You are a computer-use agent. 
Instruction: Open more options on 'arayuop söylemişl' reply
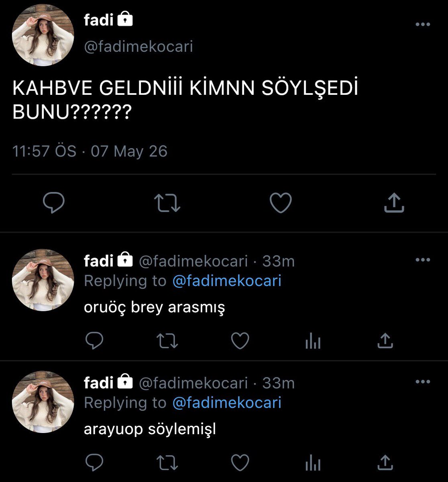[423, 382]
